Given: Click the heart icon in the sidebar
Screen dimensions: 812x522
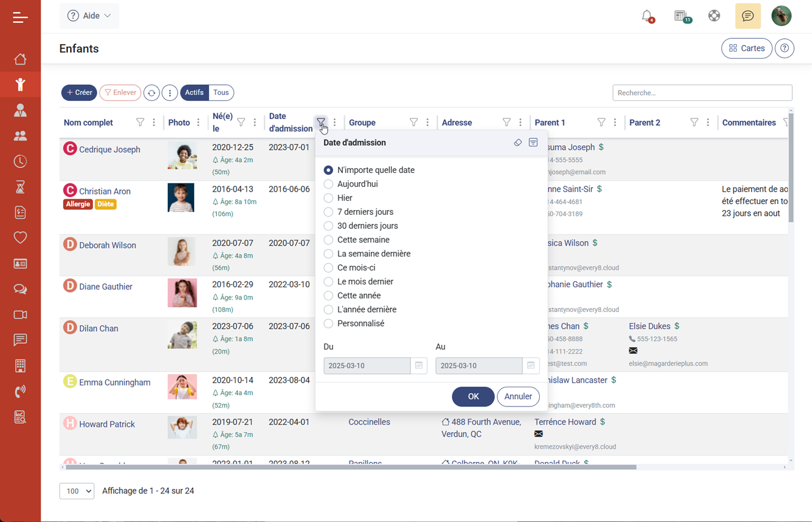Looking at the screenshot, I should pos(20,237).
